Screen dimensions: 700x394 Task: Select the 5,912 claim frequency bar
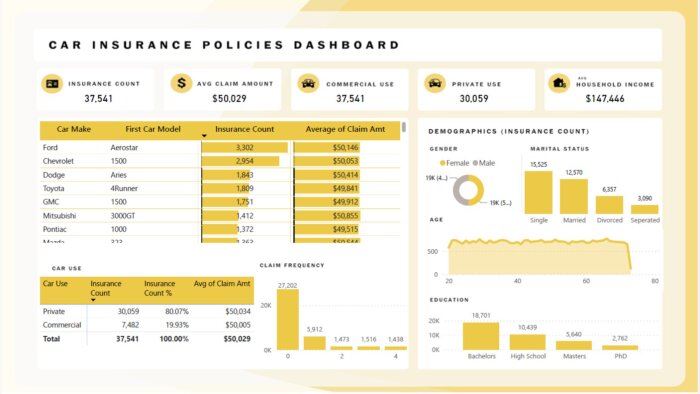pyautogui.click(x=315, y=343)
